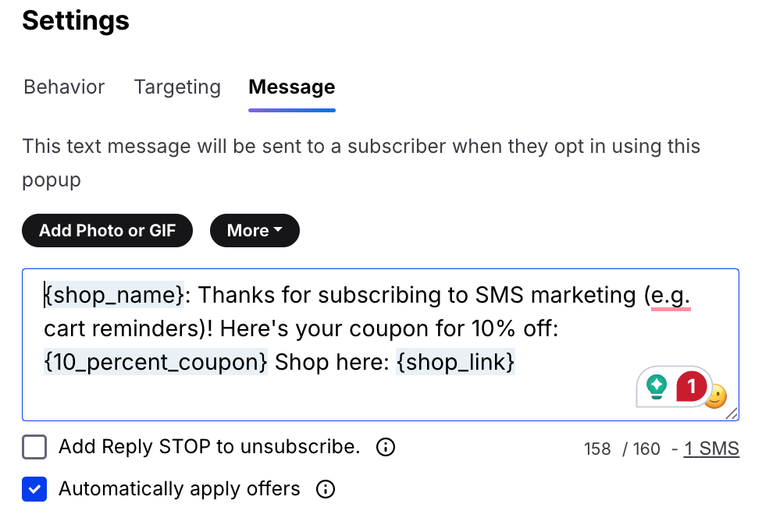Click the 158 / 160 character counter

click(622, 449)
